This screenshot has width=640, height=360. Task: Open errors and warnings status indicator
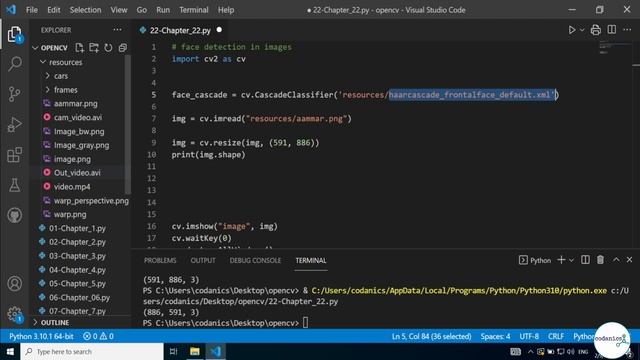tap(98, 336)
